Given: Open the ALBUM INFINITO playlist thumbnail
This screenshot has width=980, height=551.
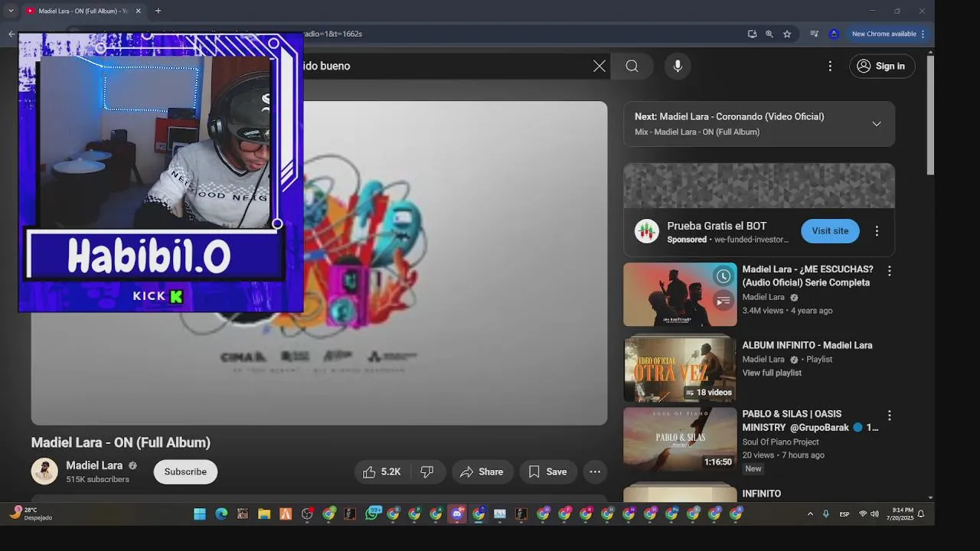Looking at the screenshot, I should [x=680, y=369].
